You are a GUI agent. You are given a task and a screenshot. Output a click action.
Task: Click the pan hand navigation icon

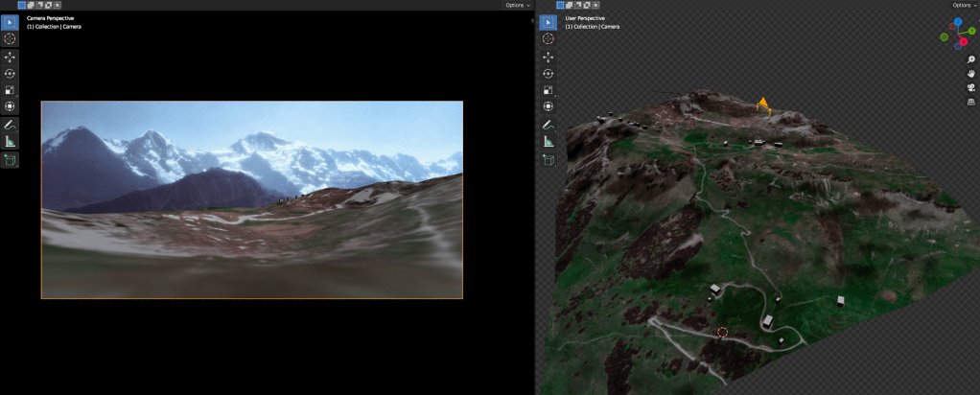coord(971,73)
